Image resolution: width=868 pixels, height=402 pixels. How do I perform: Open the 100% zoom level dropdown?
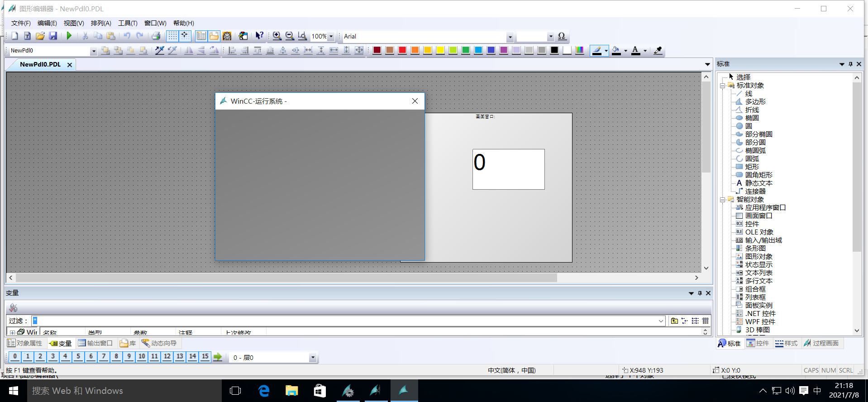tap(331, 36)
